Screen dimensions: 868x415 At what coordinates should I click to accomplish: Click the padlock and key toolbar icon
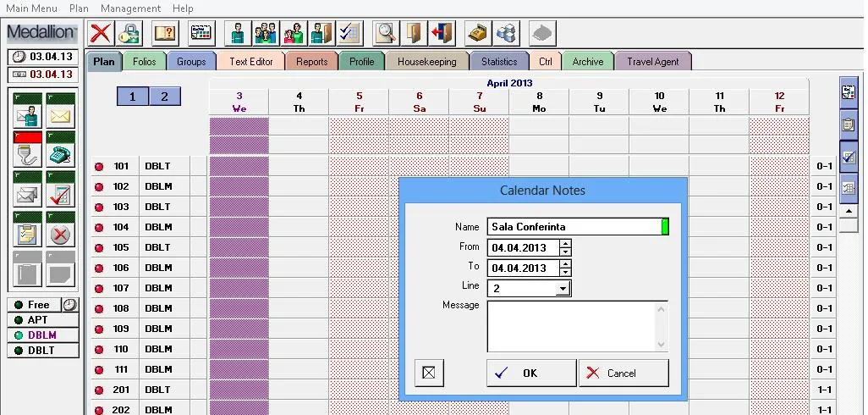click(x=129, y=33)
